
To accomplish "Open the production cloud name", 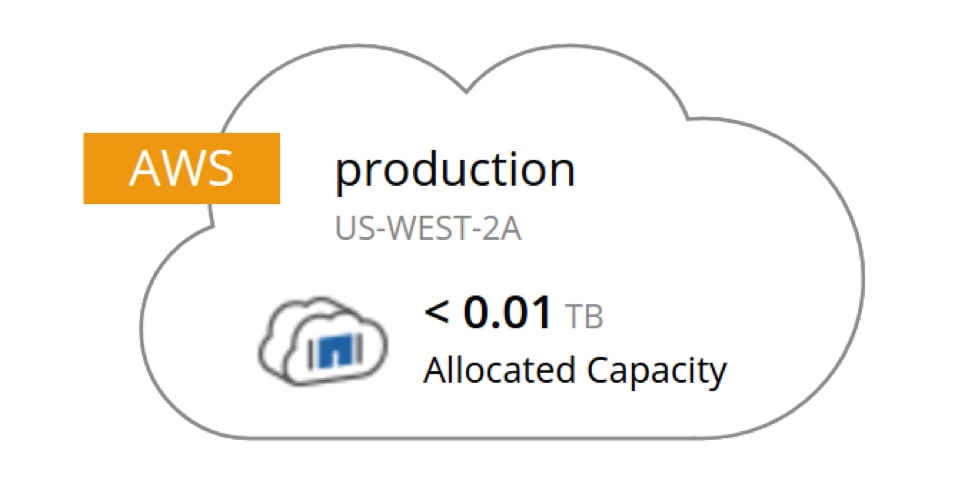I will coord(455,171).
